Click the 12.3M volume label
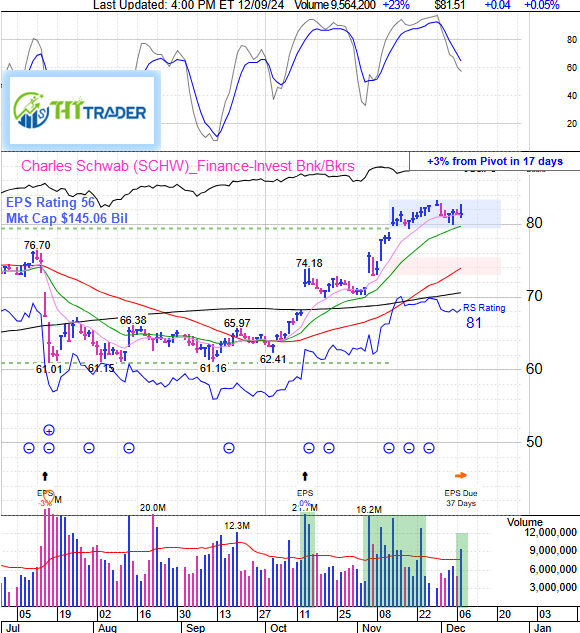Image resolution: width=580 pixels, height=633 pixels. click(x=237, y=526)
